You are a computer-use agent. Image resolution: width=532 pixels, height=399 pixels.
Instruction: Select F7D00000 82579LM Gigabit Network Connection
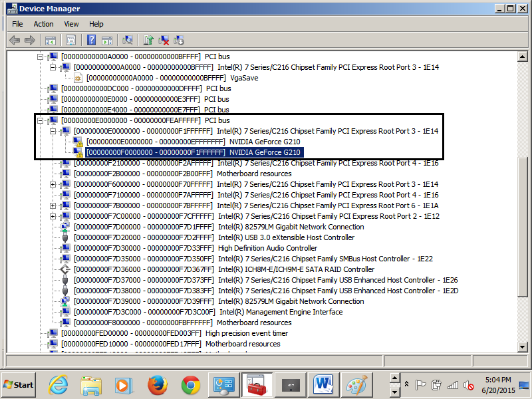(219, 227)
